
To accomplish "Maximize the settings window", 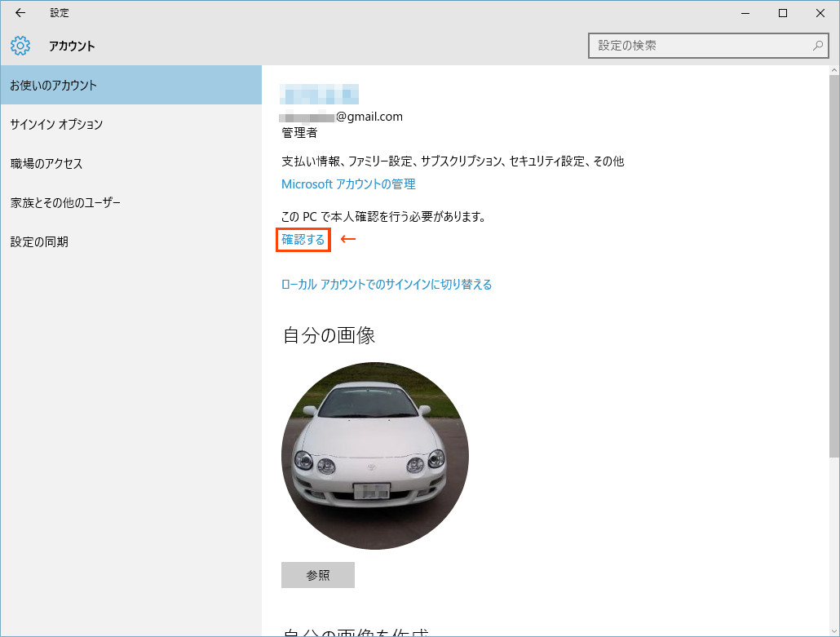I will 783,13.
